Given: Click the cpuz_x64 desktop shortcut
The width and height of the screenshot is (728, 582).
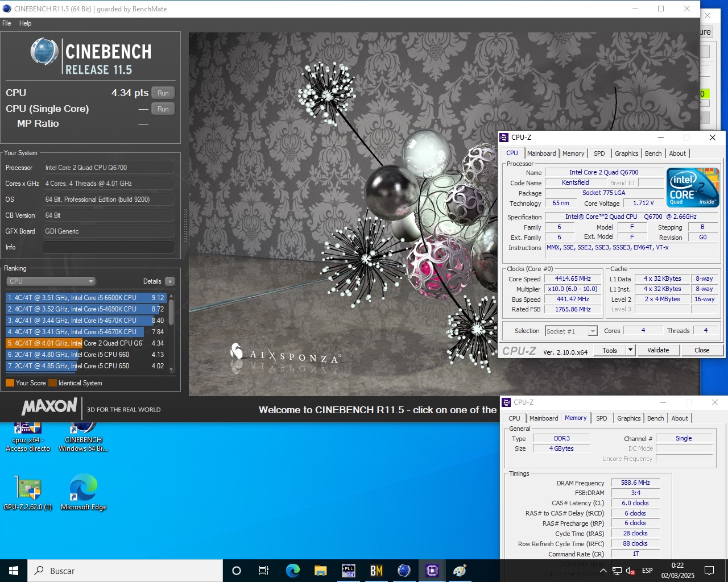Looking at the screenshot, I should pos(28,436).
